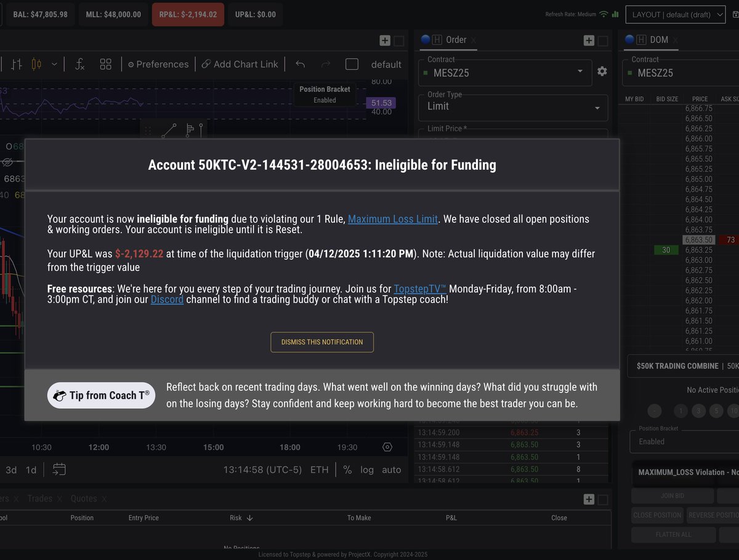
Task: Switch to the Order tab
Action: click(x=456, y=39)
